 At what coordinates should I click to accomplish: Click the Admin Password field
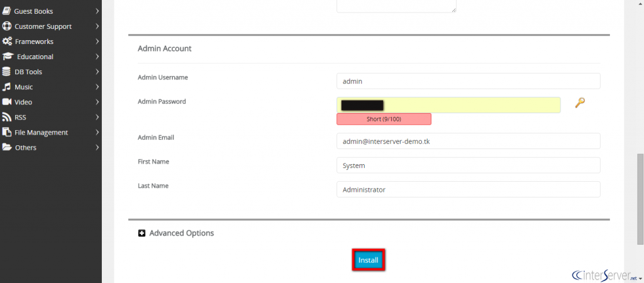click(x=448, y=105)
